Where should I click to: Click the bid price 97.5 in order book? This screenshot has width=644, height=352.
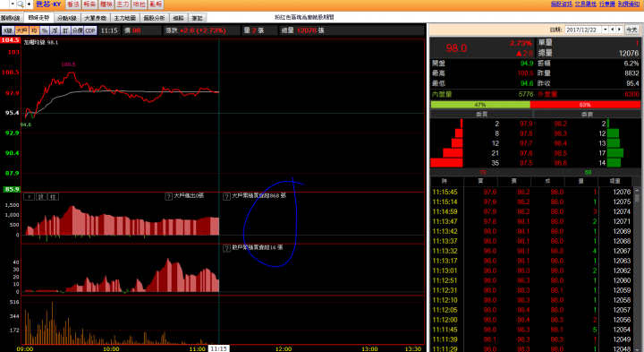coord(526,163)
